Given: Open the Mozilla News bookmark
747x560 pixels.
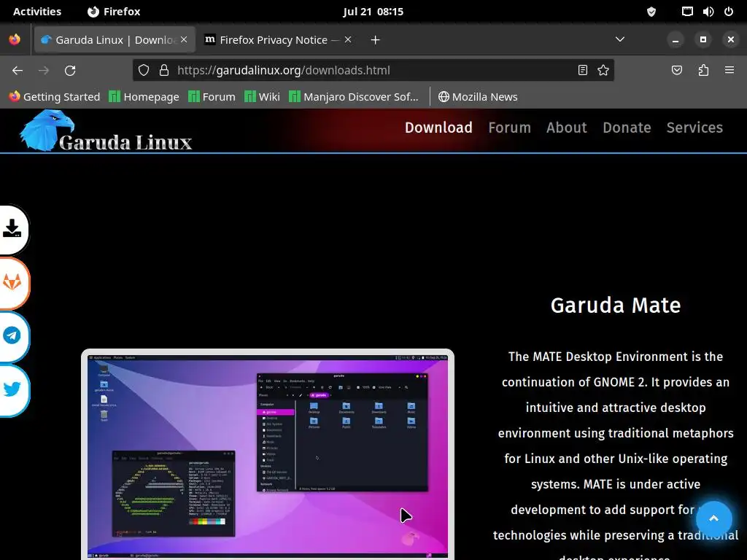Looking at the screenshot, I should click(x=478, y=97).
